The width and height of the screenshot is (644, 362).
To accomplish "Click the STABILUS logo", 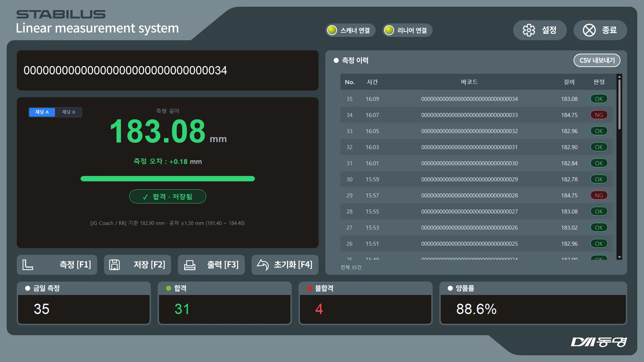I will click(61, 14).
